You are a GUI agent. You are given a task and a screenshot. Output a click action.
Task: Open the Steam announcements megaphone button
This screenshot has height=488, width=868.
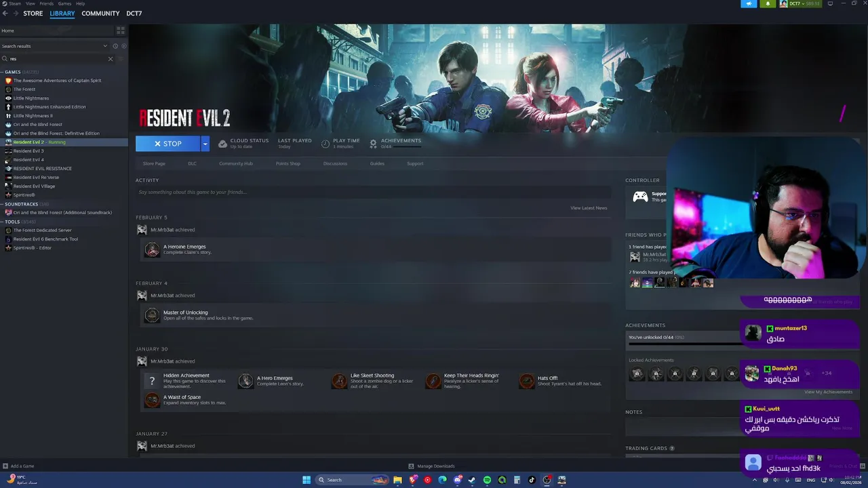click(749, 3)
